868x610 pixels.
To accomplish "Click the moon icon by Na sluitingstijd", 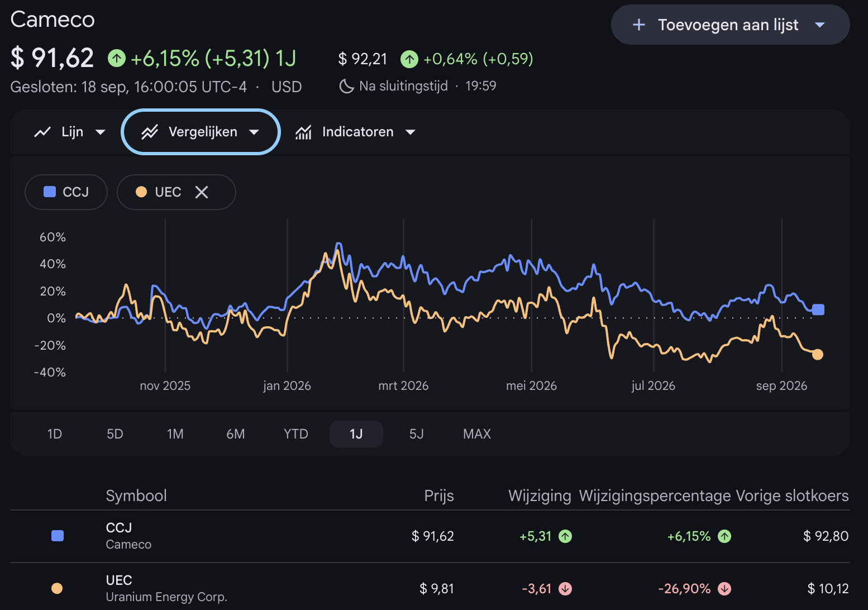I will coord(347,86).
